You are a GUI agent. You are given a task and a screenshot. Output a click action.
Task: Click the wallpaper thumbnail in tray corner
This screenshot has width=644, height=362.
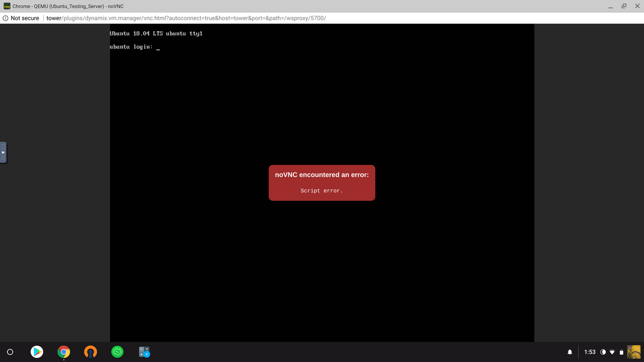[634, 352]
